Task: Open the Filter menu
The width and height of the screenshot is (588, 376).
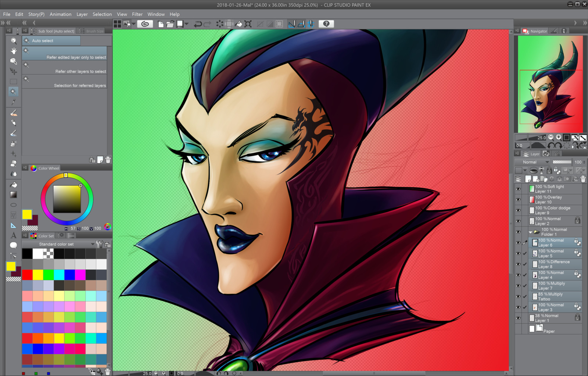Action: coord(137,14)
